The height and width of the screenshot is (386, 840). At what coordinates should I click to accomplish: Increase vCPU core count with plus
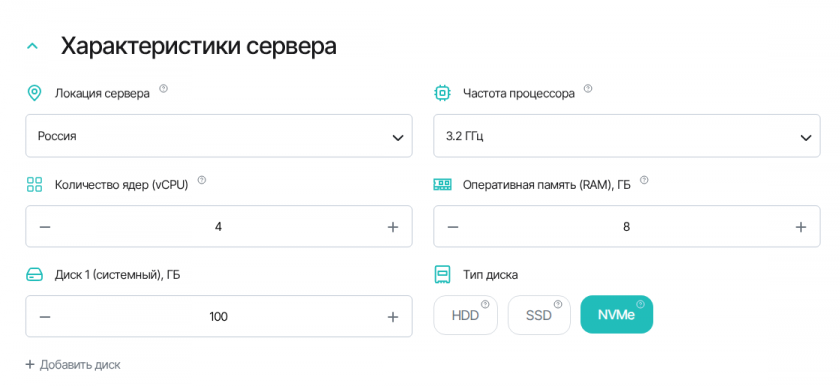(x=393, y=227)
